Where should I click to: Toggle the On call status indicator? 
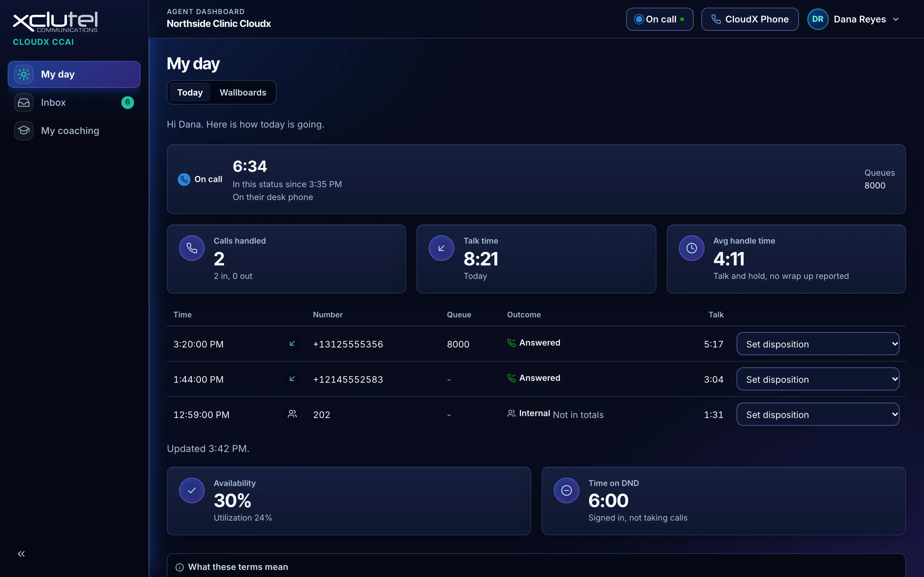click(x=660, y=19)
